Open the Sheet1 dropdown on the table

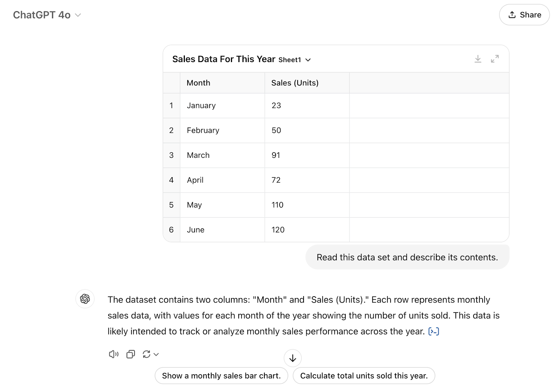coord(308,60)
